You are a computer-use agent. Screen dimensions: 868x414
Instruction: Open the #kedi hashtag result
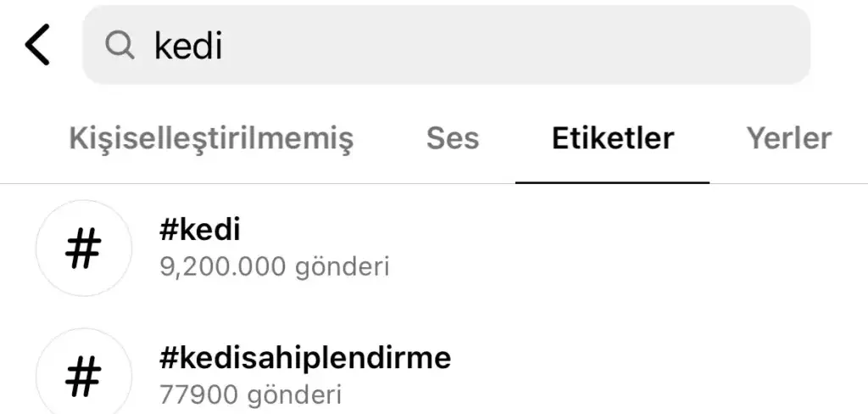coord(199,230)
